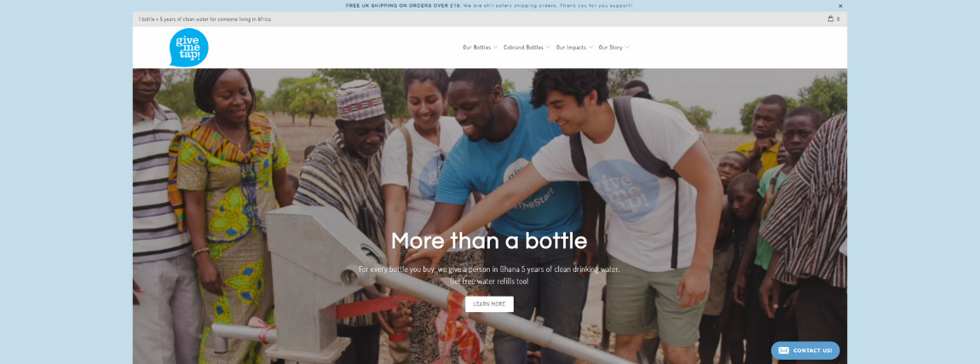Viewport: 980px width, 364px height.
Task: Click the hero text about Ghana clean water
Action: 489,274
